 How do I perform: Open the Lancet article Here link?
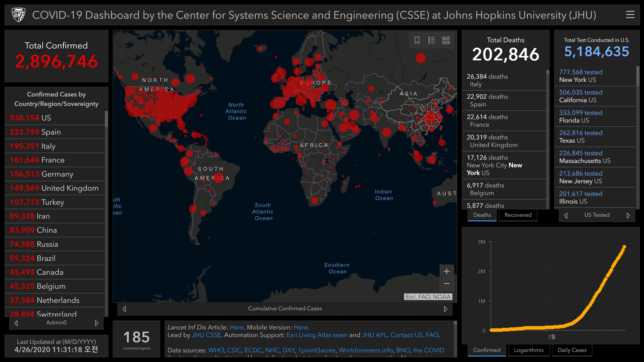[x=236, y=327]
